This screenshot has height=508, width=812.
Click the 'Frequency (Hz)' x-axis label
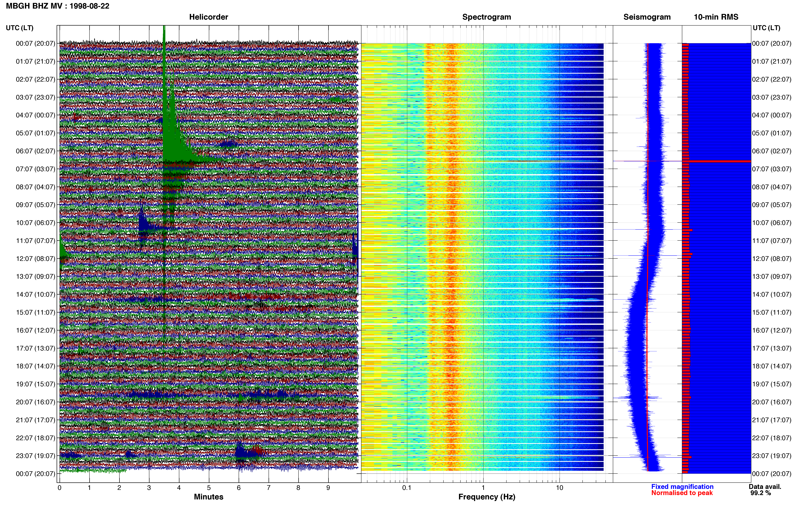[487, 497]
